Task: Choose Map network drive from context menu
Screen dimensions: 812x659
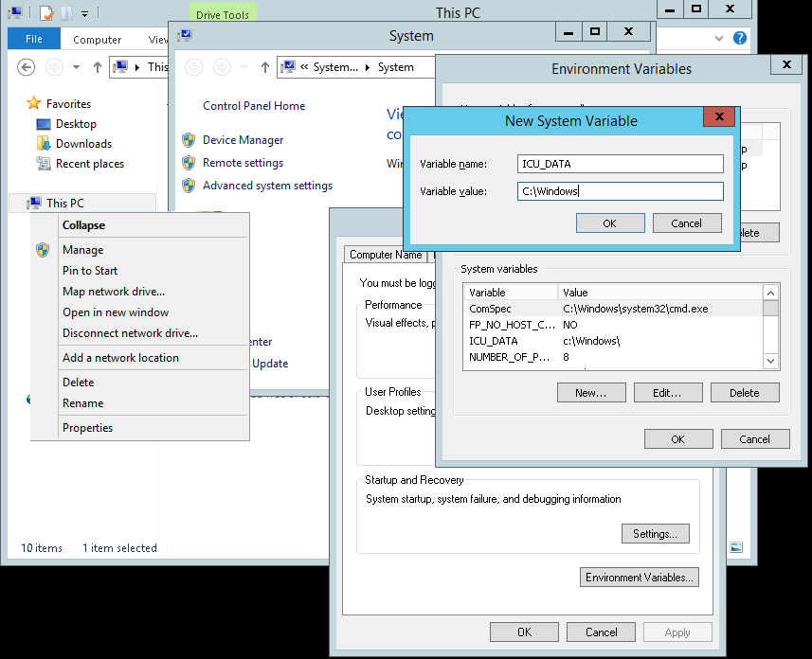Action: pyautogui.click(x=114, y=292)
